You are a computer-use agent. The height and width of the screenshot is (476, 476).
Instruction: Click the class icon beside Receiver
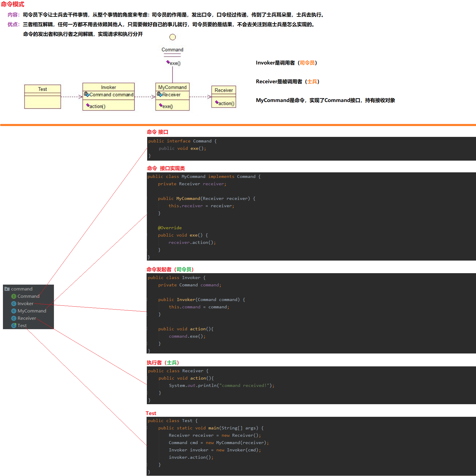[x=13, y=318]
